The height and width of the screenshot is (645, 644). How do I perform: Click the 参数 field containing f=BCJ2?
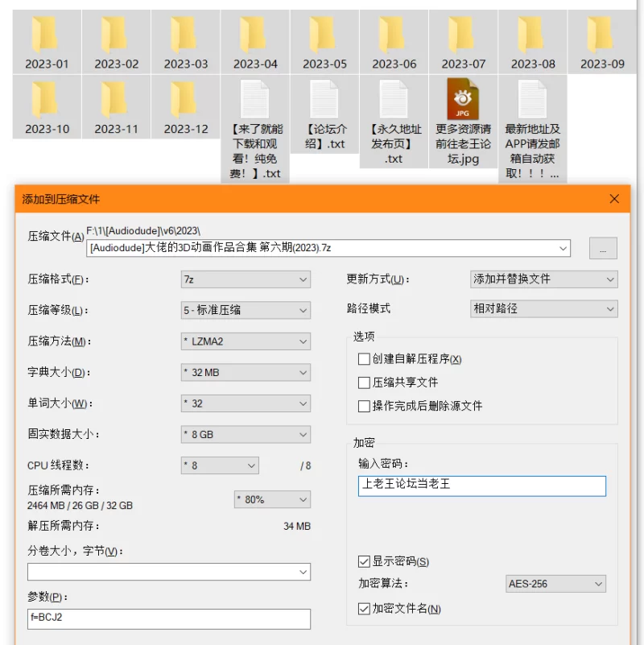click(x=169, y=619)
